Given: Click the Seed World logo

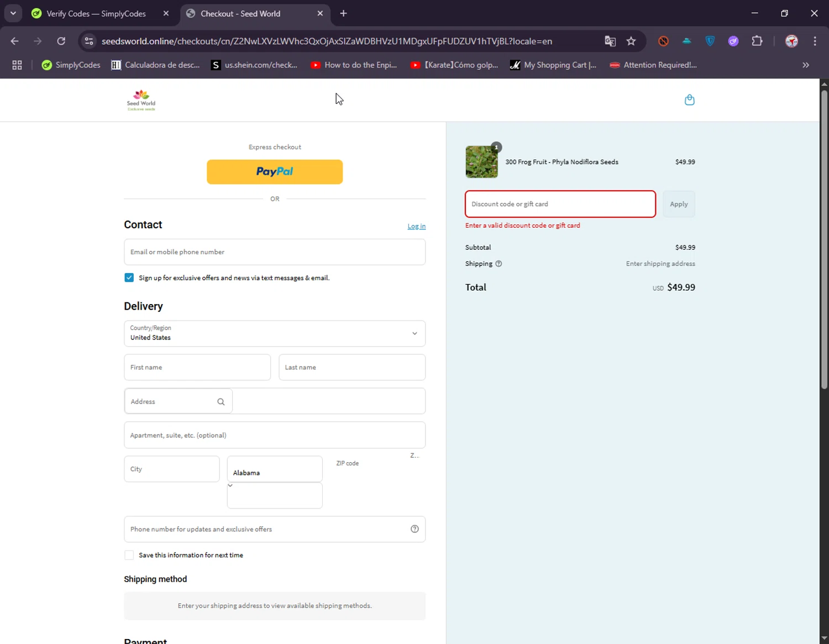Looking at the screenshot, I should pos(141,100).
